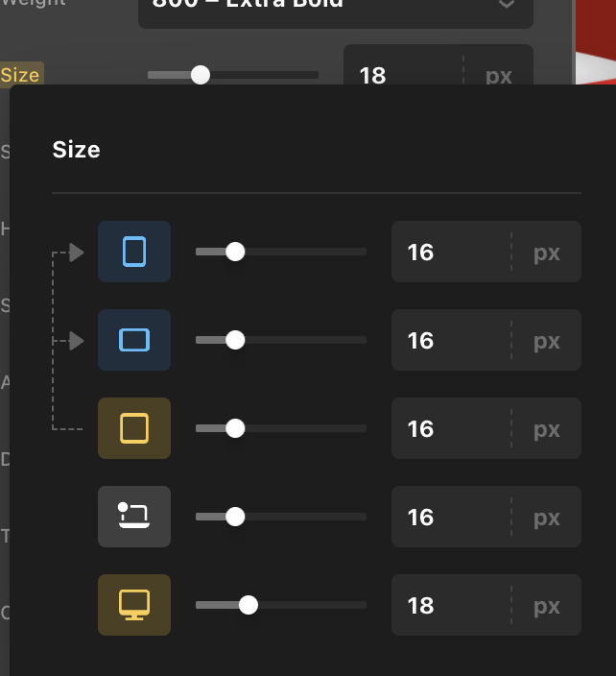The width and height of the screenshot is (616, 676).
Task: Click the mobile portrait size slider handle
Action: tap(235, 252)
